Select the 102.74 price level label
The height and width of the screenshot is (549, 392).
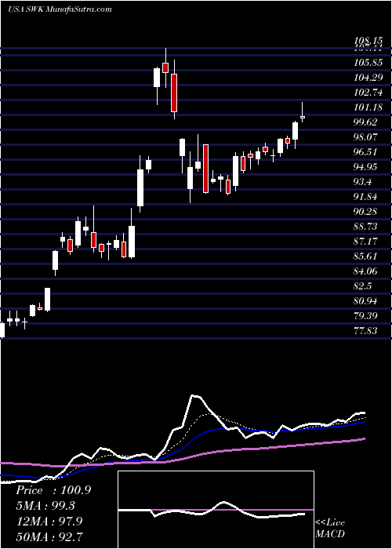(x=367, y=93)
